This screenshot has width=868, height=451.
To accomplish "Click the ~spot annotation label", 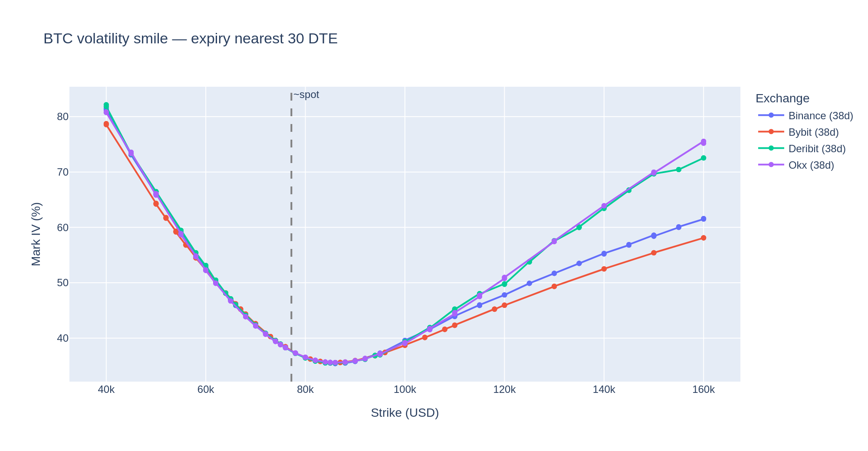I will tap(306, 95).
